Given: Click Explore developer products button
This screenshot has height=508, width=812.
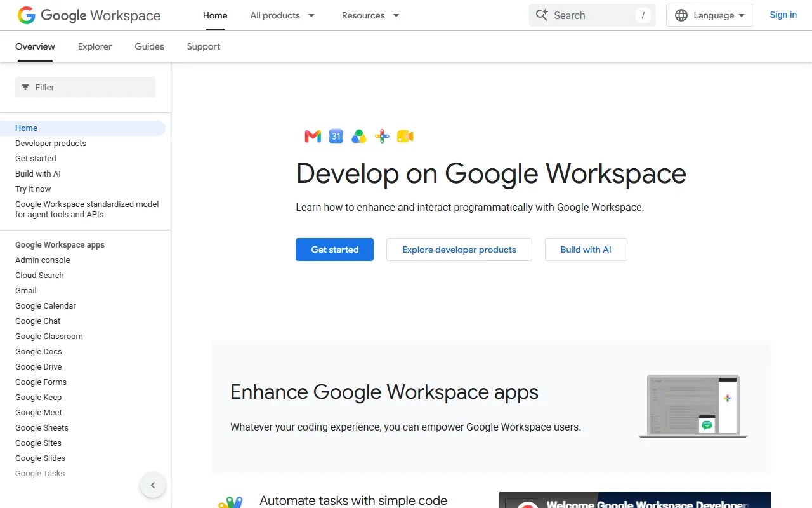Looking at the screenshot, I should (x=459, y=250).
